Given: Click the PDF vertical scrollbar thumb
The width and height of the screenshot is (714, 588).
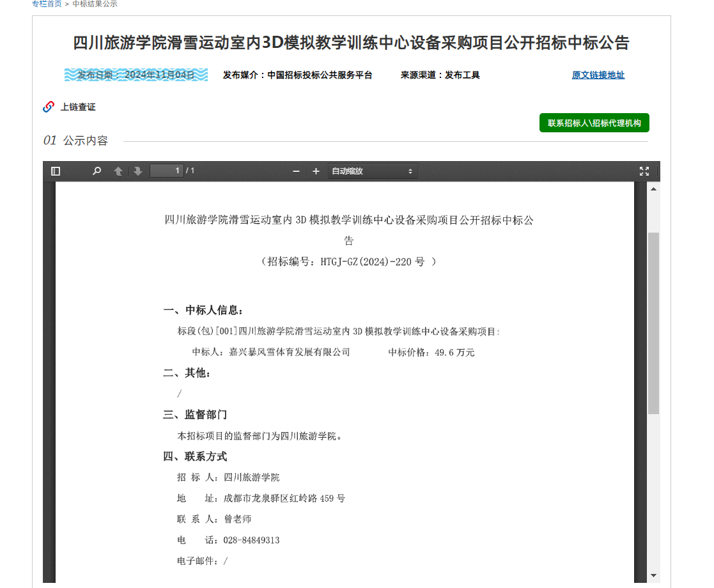Looking at the screenshot, I should pos(653,323).
